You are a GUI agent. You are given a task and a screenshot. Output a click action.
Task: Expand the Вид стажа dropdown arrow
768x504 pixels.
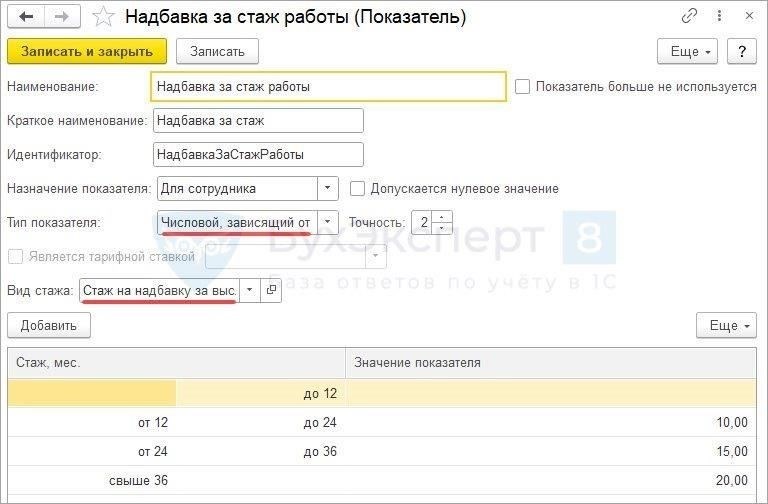[250, 290]
